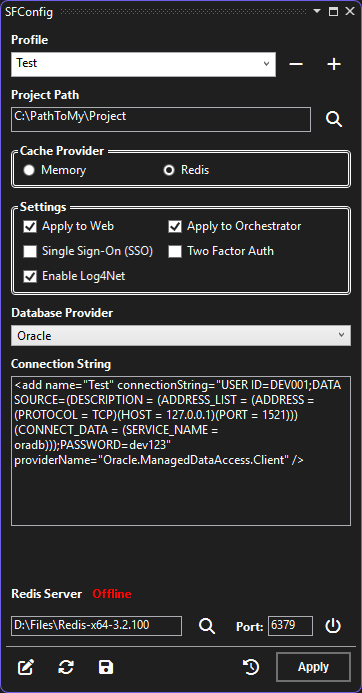Open the SFConfig window options arrow
The width and height of the screenshot is (362, 693).
pyautogui.click(x=317, y=11)
